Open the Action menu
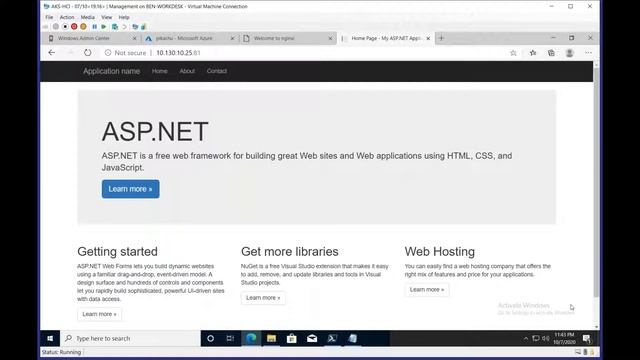Image resolution: width=640 pixels, height=360 pixels. tap(67, 17)
